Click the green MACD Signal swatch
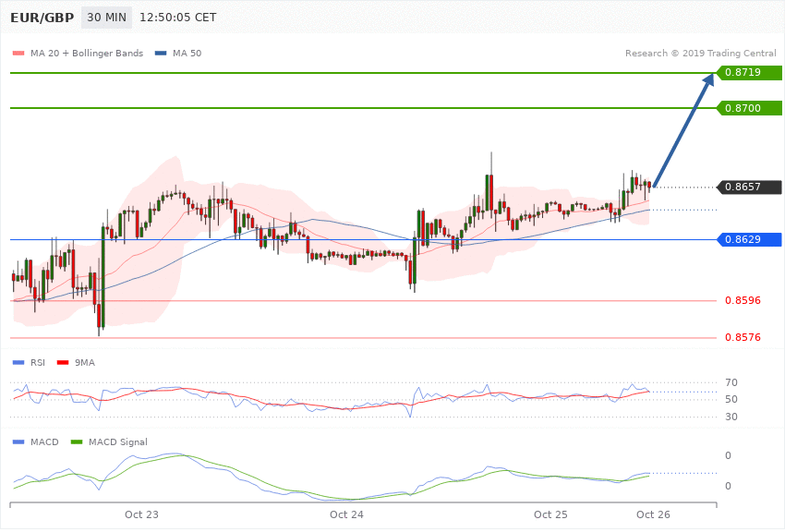Screen dimensions: 785x532 click(77, 442)
